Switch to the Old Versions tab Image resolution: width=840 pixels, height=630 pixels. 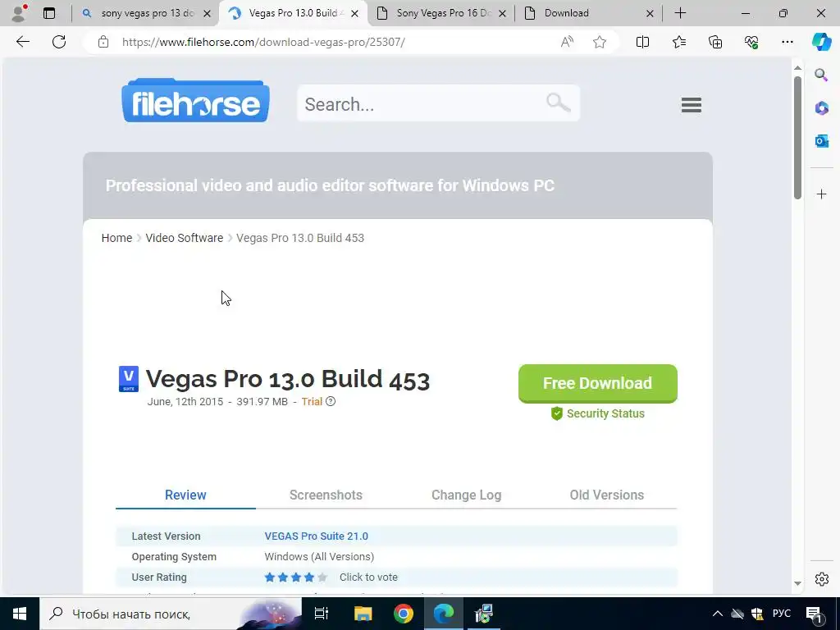click(606, 495)
